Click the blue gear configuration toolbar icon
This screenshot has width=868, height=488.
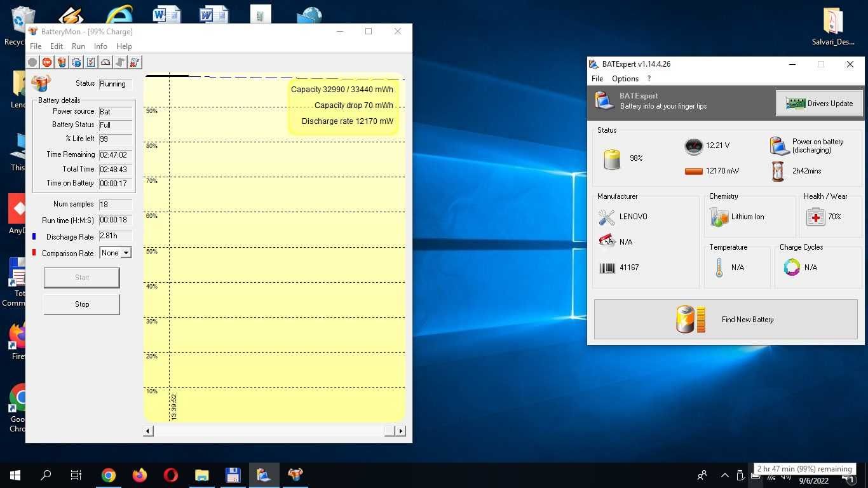[76, 62]
